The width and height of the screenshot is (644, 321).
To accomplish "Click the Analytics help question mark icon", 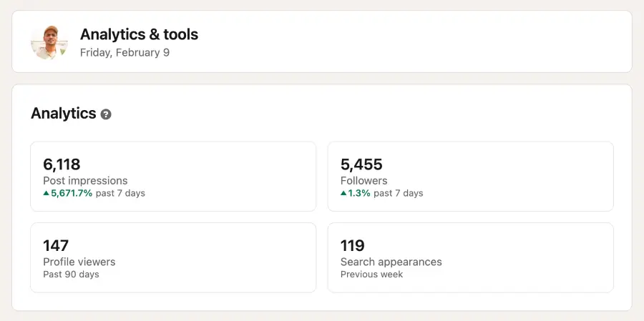I will (106, 114).
